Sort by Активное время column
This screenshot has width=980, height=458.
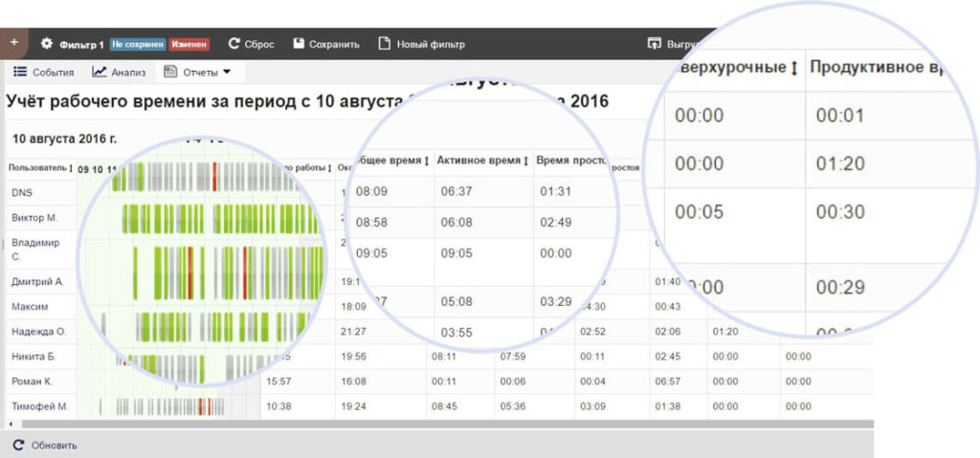(x=483, y=161)
